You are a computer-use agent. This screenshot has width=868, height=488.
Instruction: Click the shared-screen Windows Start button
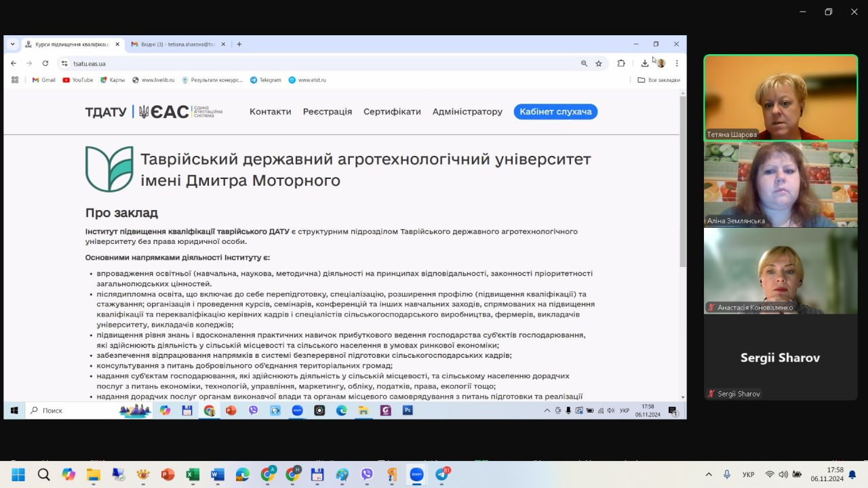tap(14, 410)
